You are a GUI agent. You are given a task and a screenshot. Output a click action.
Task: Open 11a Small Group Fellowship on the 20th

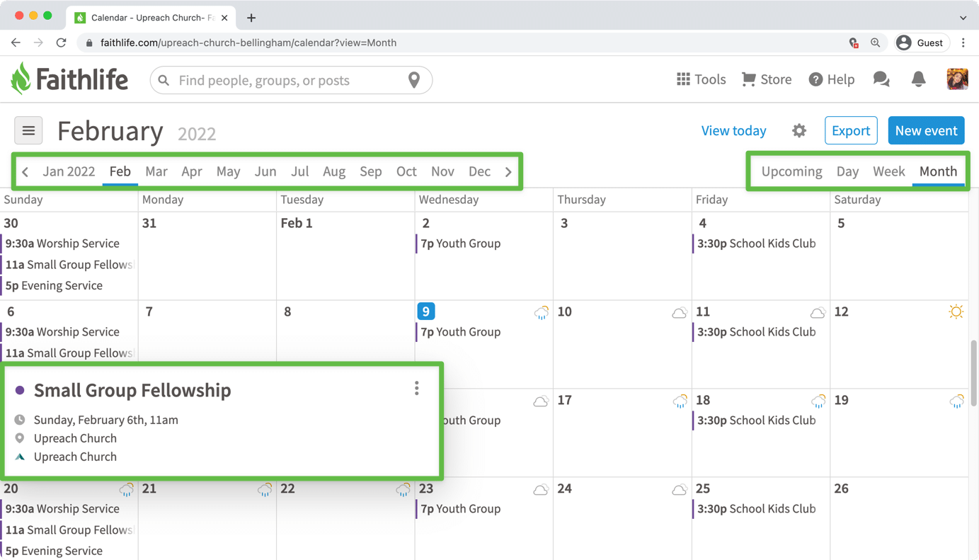69,530
